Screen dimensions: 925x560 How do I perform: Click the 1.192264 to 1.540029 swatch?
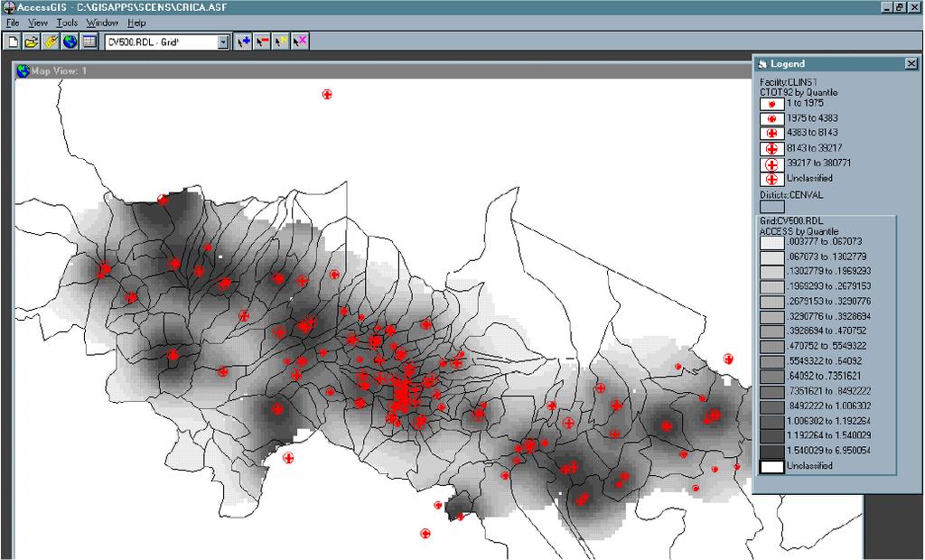[771, 436]
